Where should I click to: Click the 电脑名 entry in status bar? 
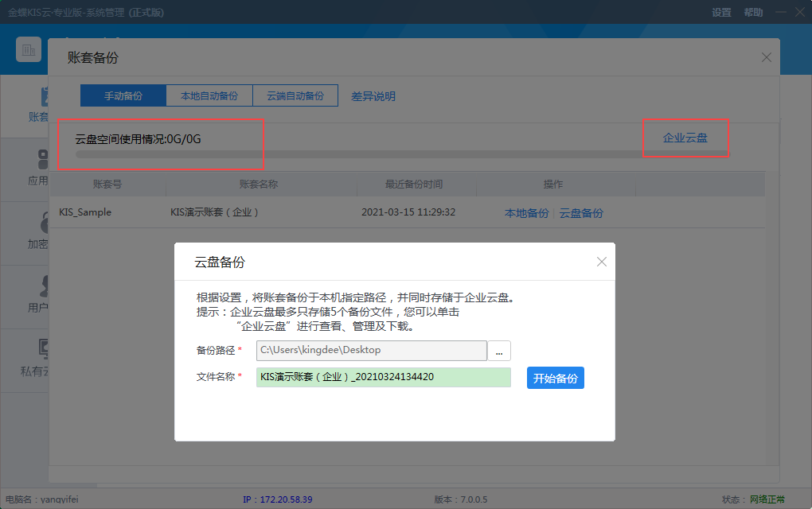tap(42, 499)
